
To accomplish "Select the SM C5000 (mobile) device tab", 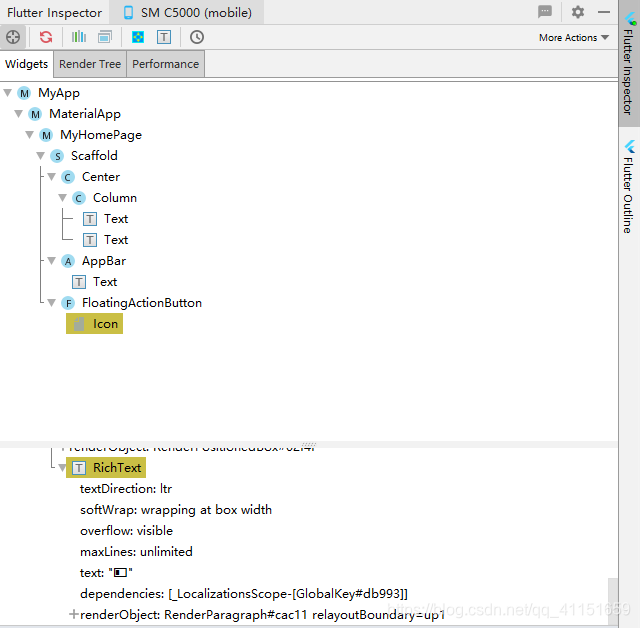I will tap(187, 13).
